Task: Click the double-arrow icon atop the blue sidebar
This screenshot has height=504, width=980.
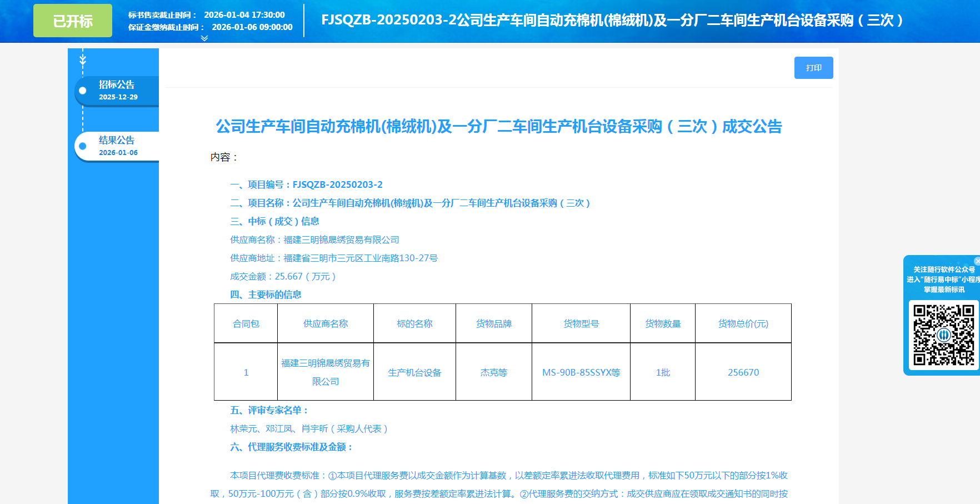Action: tap(83, 59)
